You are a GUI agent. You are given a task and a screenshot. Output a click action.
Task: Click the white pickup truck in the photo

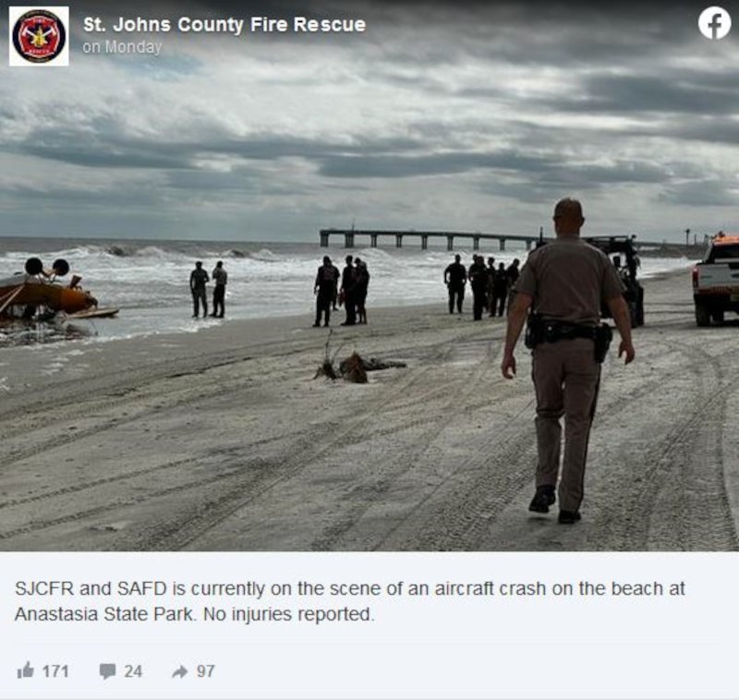coord(717,281)
